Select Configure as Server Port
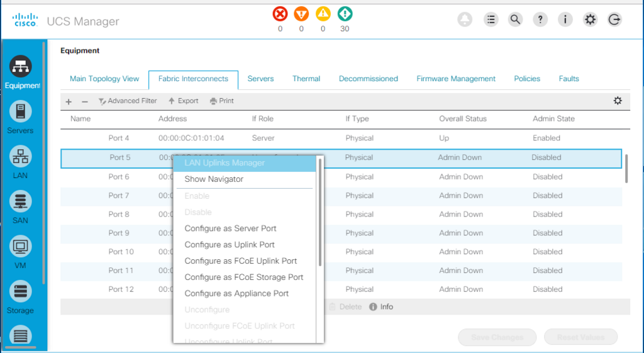The width and height of the screenshot is (644, 353). pos(245,228)
